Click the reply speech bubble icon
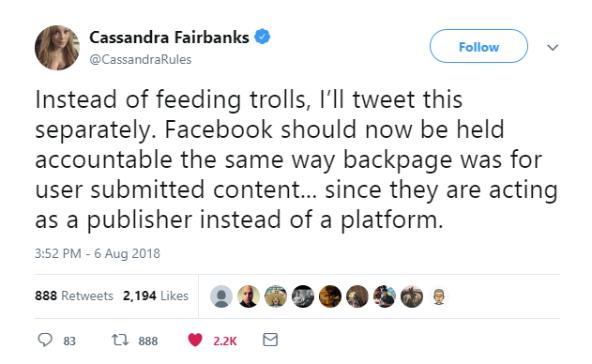592x364 pixels. 45,340
